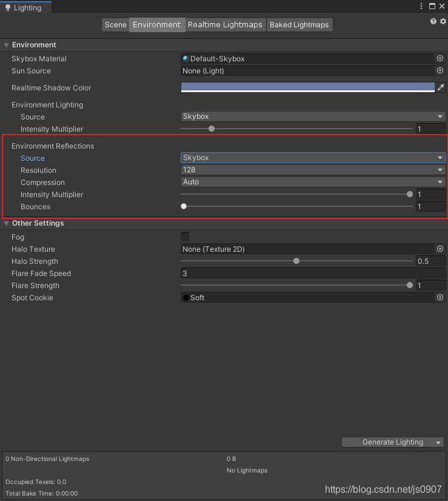Click the Flare Strength value field
Viewport: 448px width, 501px height.
pyautogui.click(x=431, y=285)
